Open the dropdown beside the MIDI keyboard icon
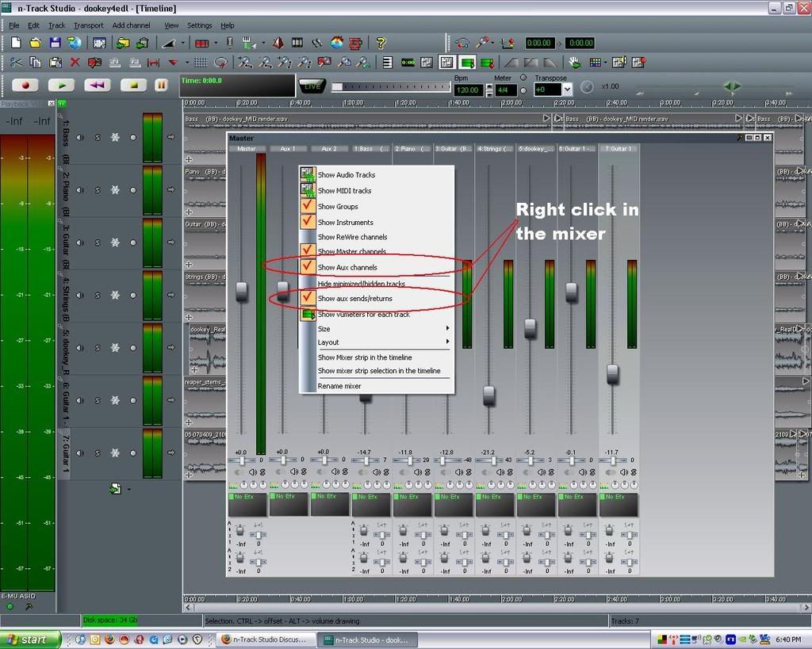This screenshot has height=649, width=812. pyautogui.click(x=263, y=43)
